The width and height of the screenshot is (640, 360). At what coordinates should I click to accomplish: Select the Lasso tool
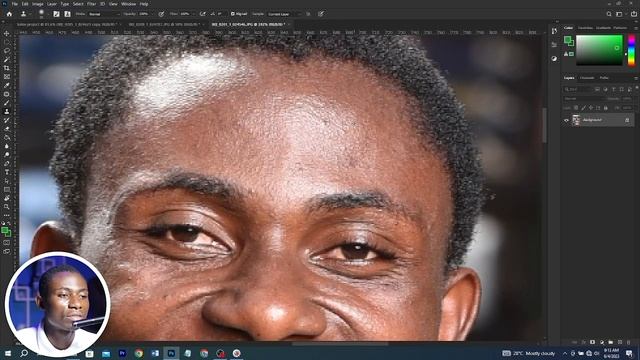(7, 51)
